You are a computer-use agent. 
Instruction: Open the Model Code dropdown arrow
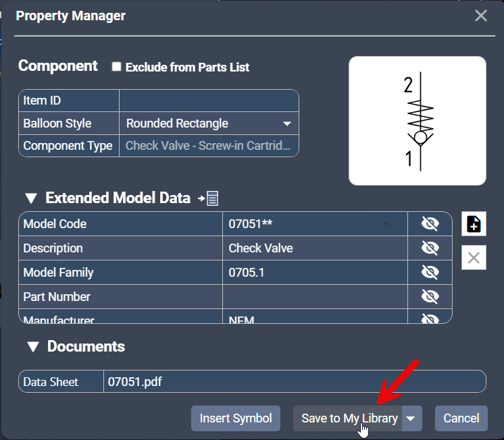tap(386, 223)
